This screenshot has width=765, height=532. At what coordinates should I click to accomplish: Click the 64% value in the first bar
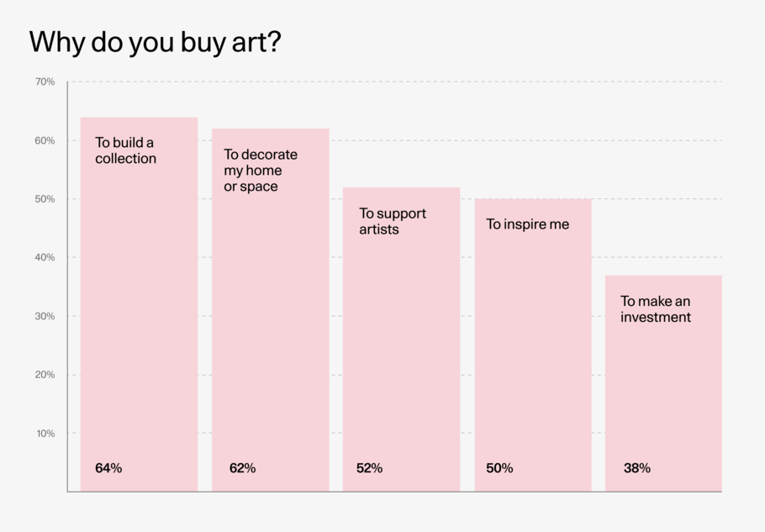tap(108, 468)
